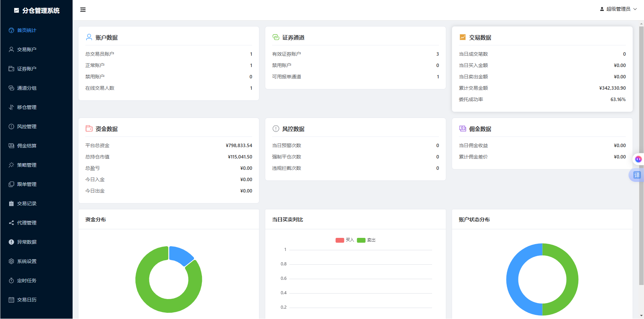
Task: Click the 委托成功率 value 63.16%
Action: (x=618, y=99)
